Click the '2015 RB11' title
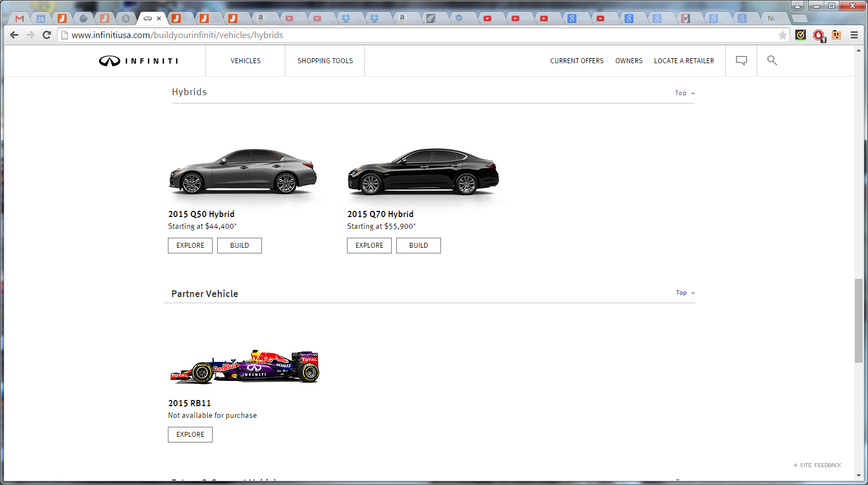 (x=190, y=403)
